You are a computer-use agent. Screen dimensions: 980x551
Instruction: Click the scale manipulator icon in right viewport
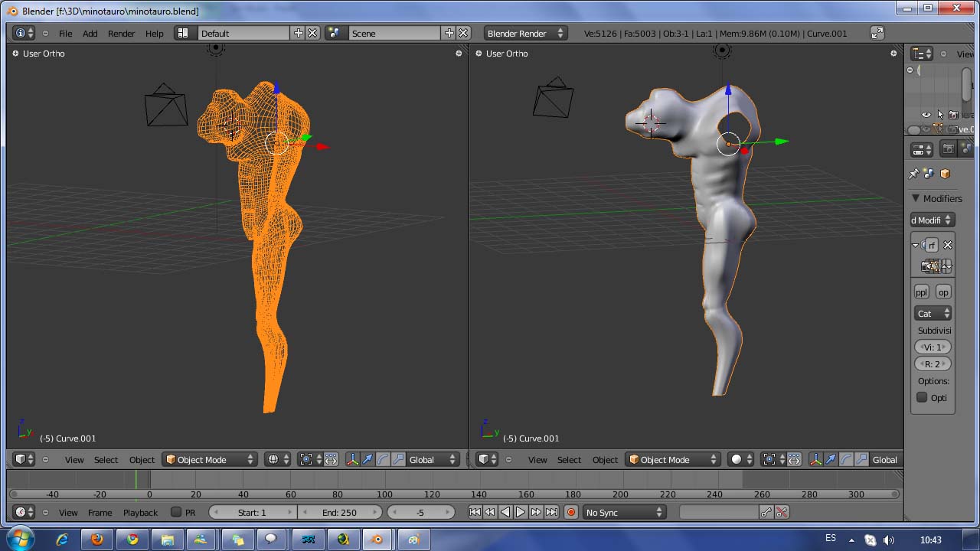tap(861, 460)
